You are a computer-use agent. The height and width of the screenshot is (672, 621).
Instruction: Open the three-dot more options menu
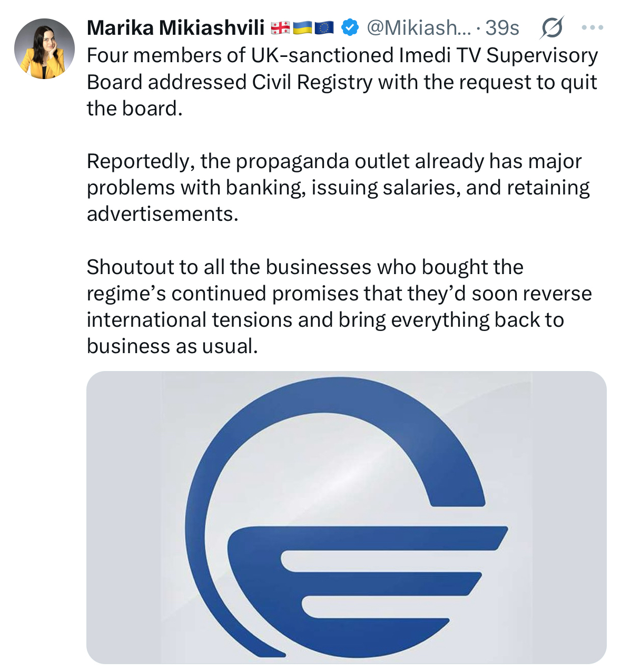tap(592, 27)
